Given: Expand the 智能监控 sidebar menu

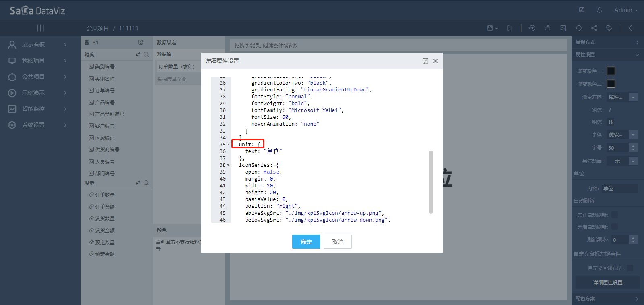Looking at the screenshot, I should click(40, 109).
